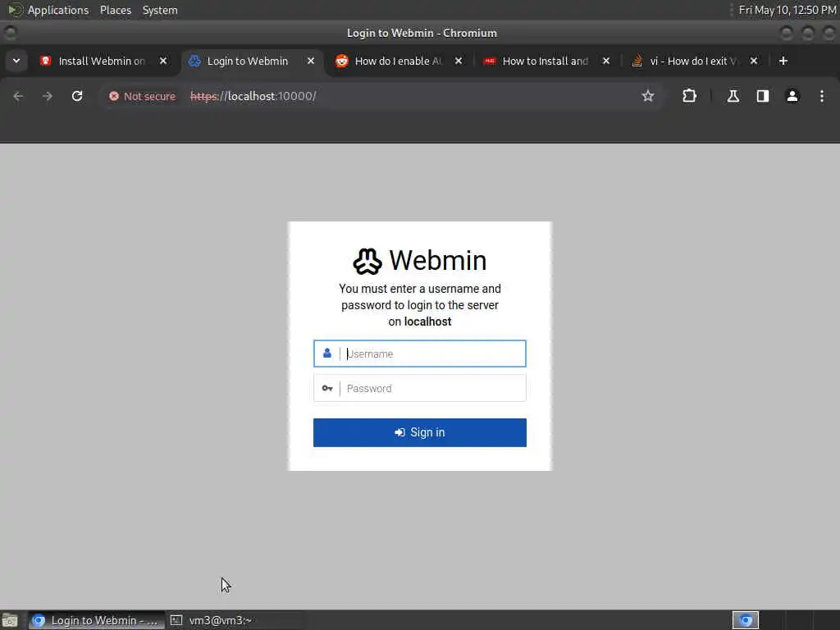
Task: Open the System menu
Action: tap(160, 10)
